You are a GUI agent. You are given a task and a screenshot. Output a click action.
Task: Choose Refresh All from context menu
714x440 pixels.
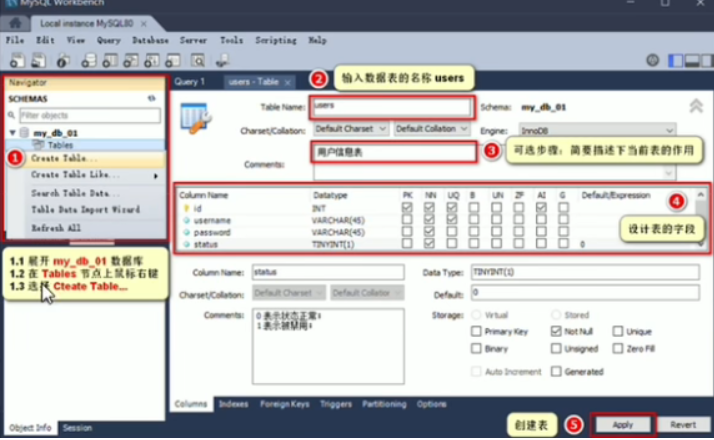(x=56, y=228)
